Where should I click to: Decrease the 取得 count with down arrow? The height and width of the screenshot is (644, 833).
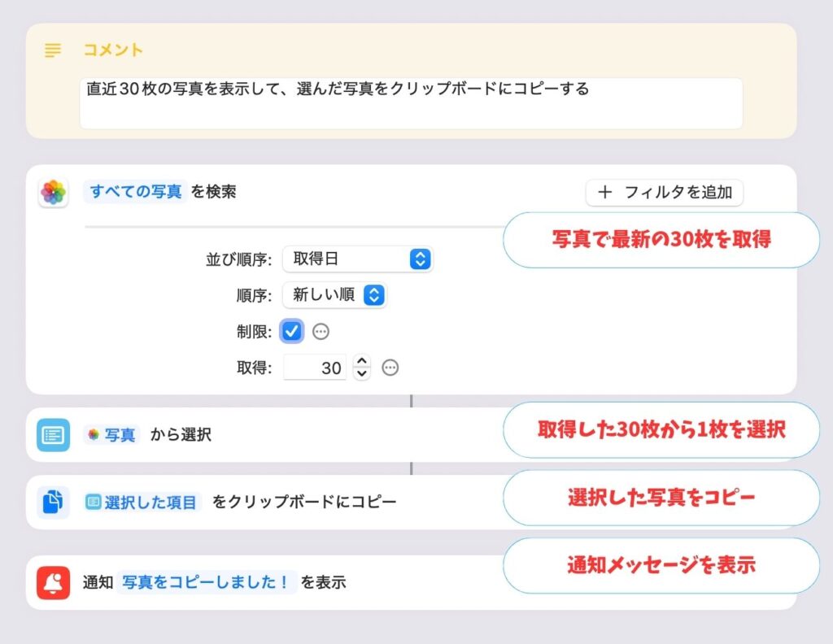click(x=362, y=373)
